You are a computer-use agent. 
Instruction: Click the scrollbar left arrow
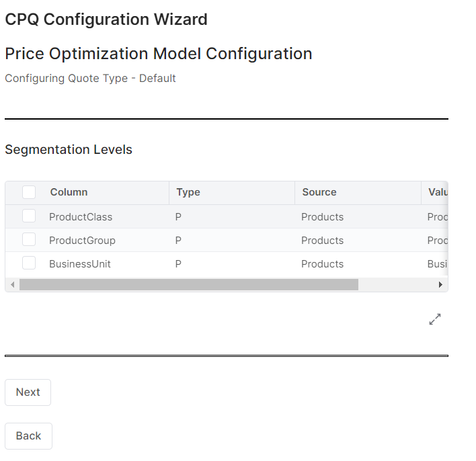[x=11, y=285]
